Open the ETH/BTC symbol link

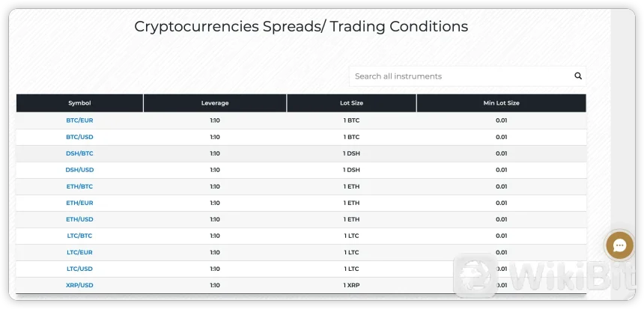pos(79,186)
